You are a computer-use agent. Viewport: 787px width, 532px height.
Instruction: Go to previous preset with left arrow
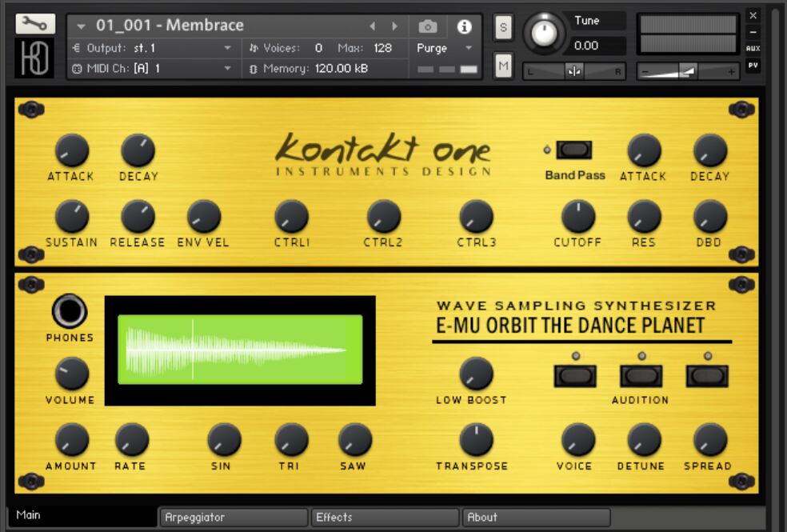tap(372, 26)
